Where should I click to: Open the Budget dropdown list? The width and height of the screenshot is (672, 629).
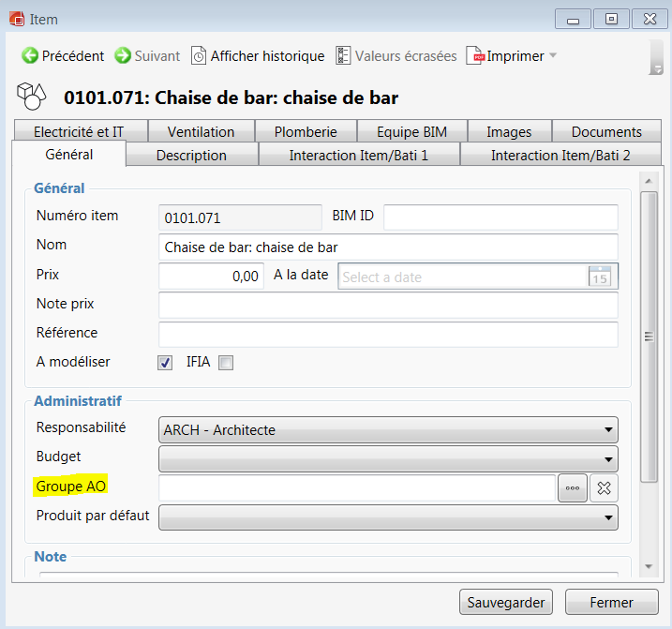pyautogui.click(x=609, y=459)
